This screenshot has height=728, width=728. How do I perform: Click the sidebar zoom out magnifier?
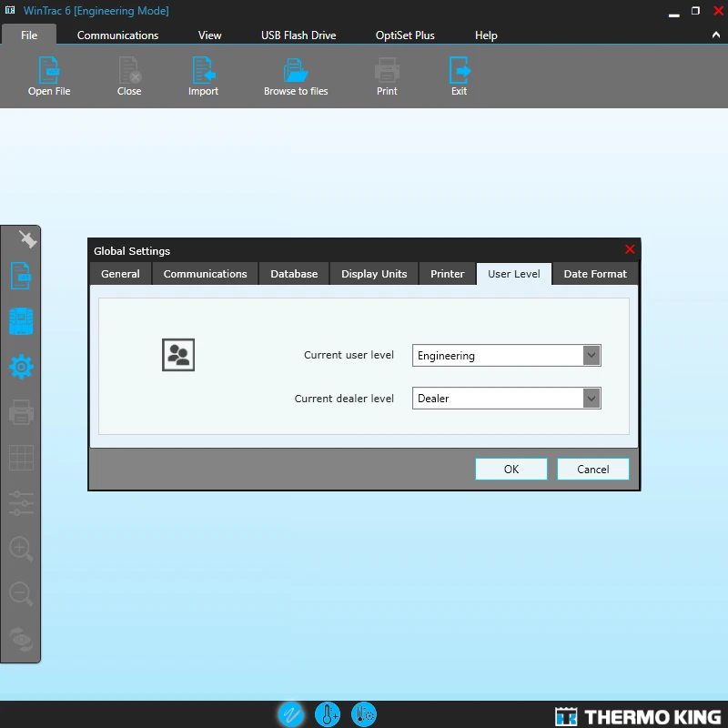pos(21,594)
